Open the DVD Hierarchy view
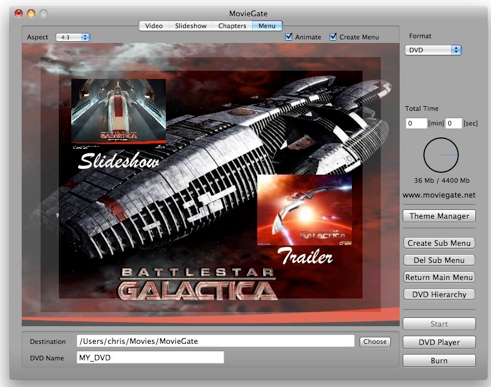The width and height of the screenshot is (491, 387). (439, 294)
